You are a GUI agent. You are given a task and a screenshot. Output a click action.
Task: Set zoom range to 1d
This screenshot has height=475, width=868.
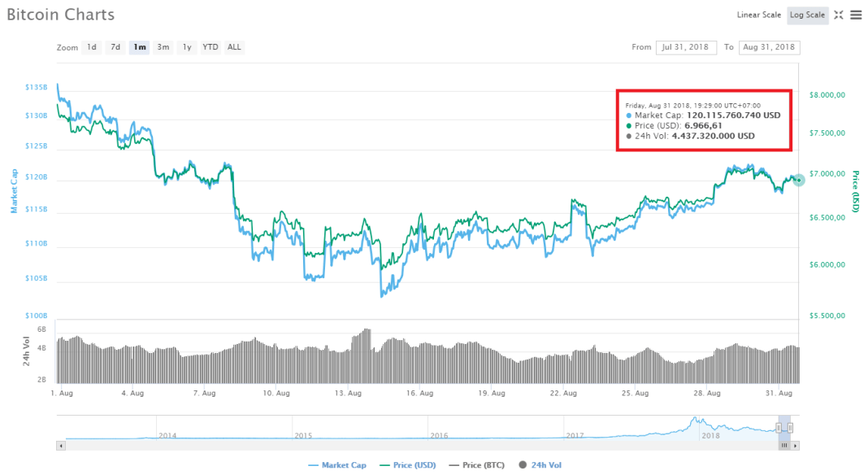(91, 47)
